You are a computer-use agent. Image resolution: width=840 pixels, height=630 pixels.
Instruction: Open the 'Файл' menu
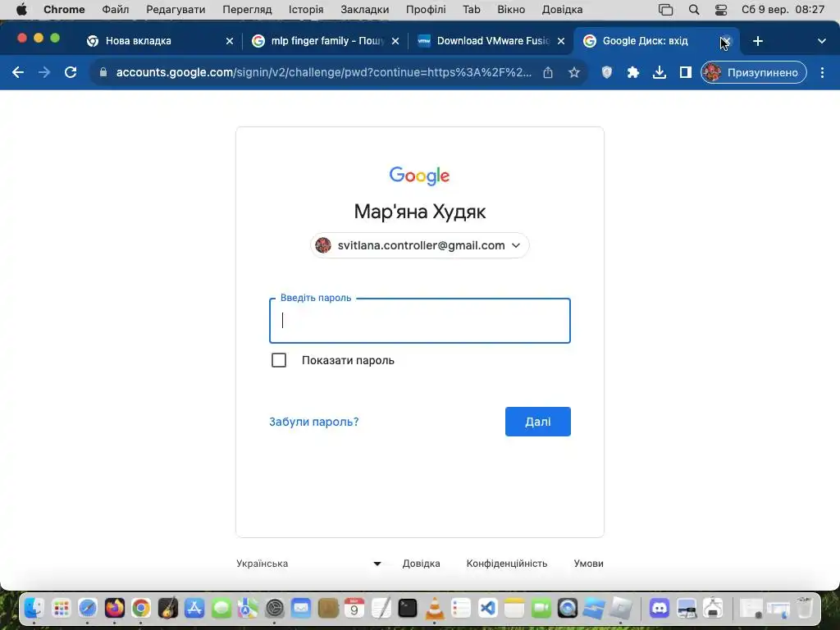pyautogui.click(x=115, y=10)
